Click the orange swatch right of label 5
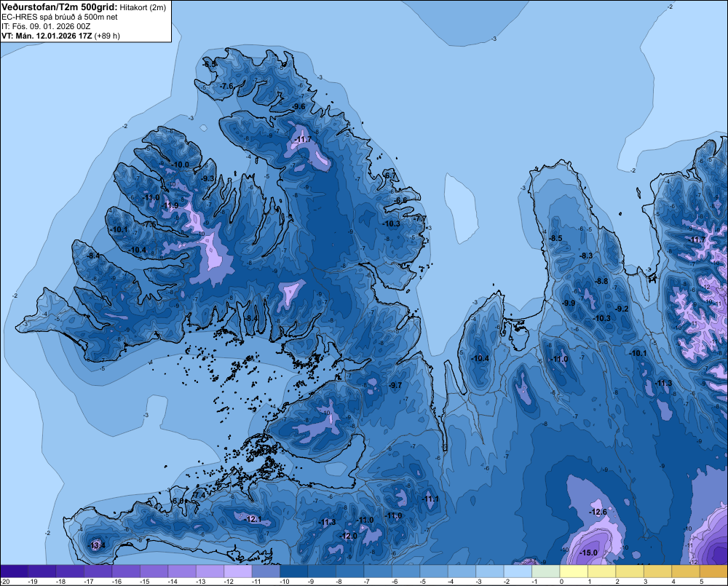This screenshot has width=728, height=586. 713,571
